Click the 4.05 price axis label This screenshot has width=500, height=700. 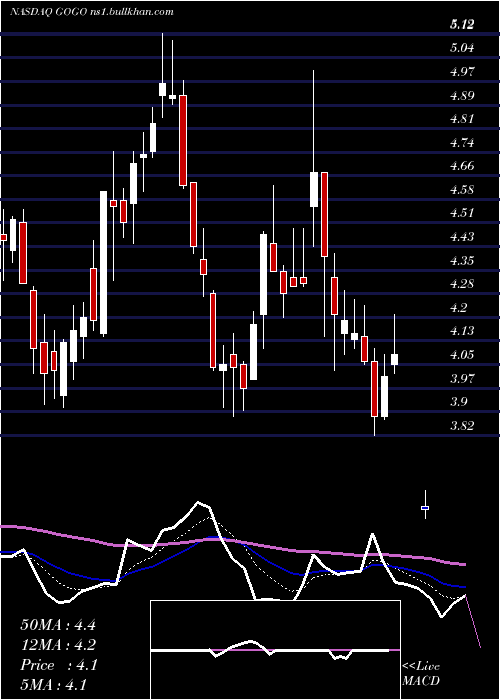point(462,354)
